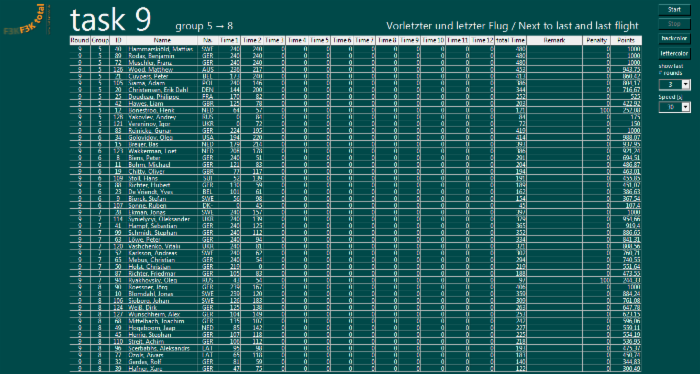Image resolution: width=700 pixels, height=374 pixels.
Task: Click the Na. nationality column header
Action: point(208,40)
